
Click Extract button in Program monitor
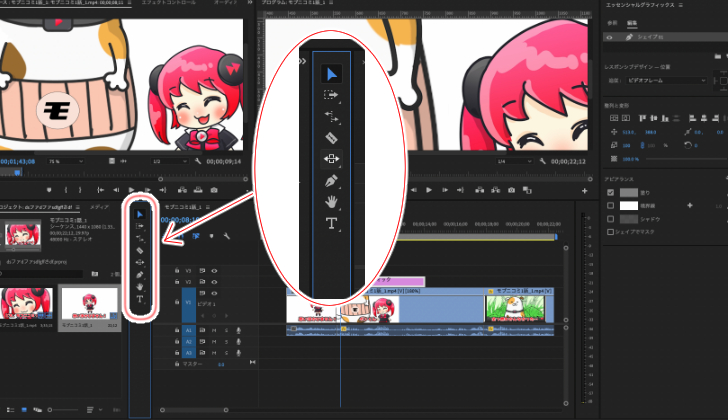tap(495, 190)
